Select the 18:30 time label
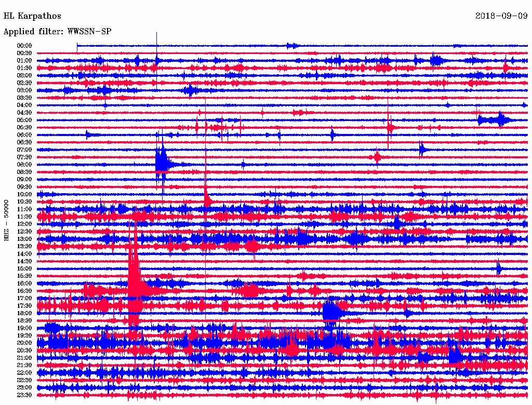 [24, 320]
